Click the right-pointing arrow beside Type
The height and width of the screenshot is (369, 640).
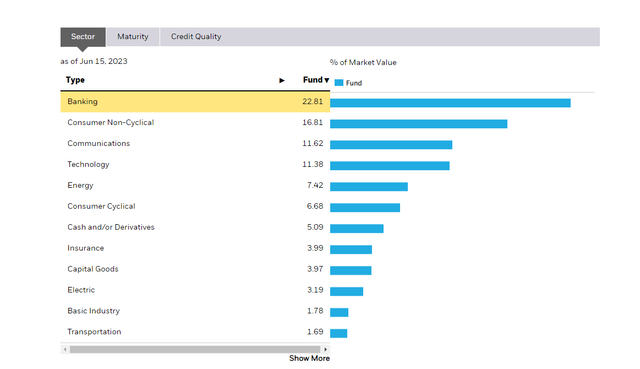point(282,80)
